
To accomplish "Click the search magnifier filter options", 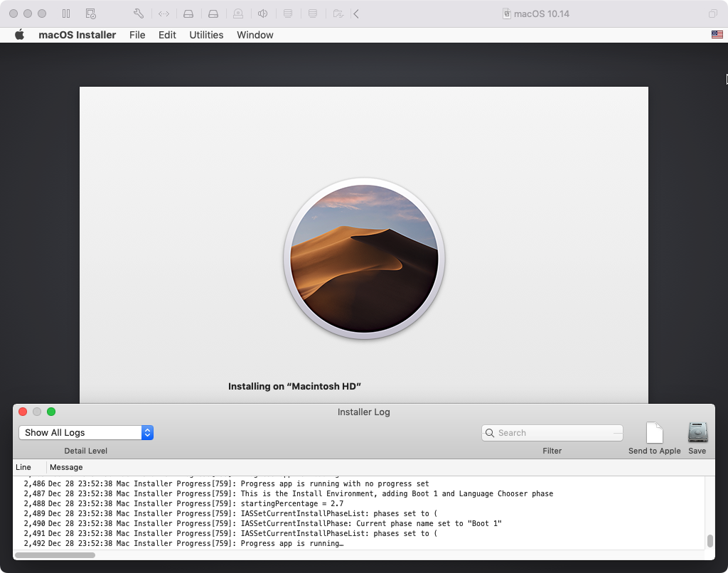I will click(490, 433).
